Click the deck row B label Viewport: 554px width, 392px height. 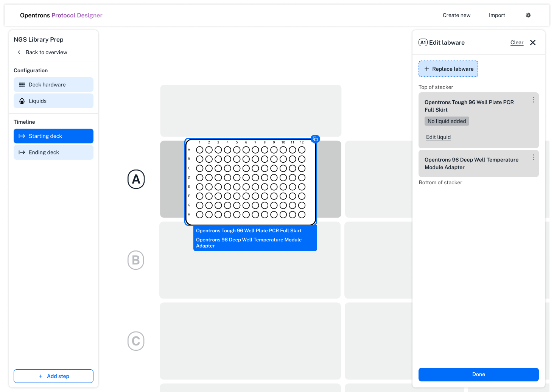click(136, 260)
